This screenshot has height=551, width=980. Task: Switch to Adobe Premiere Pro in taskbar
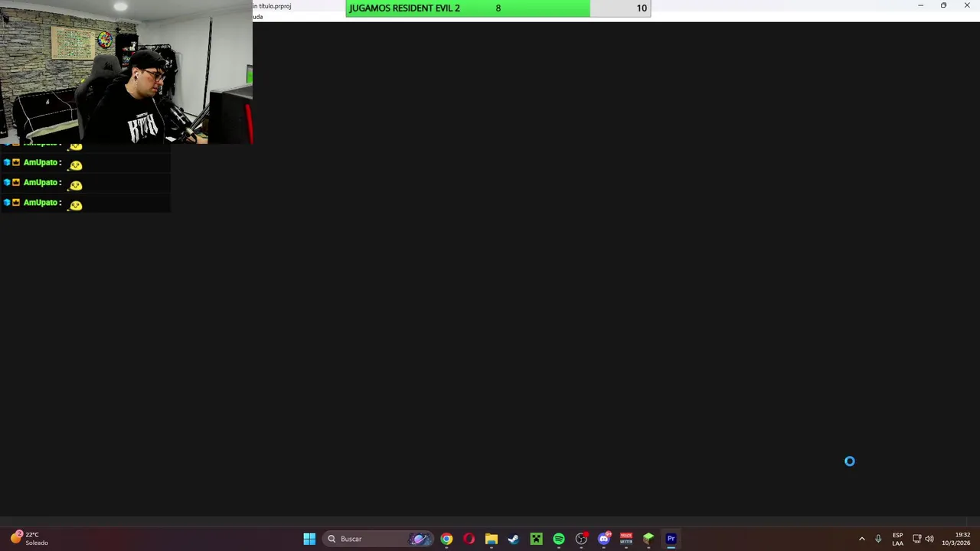(x=671, y=539)
